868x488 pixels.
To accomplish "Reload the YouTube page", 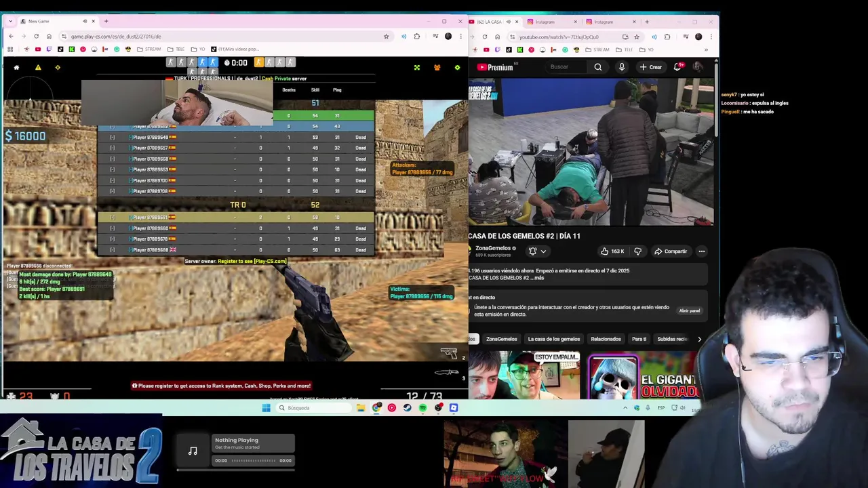I will tap(485, 37).
